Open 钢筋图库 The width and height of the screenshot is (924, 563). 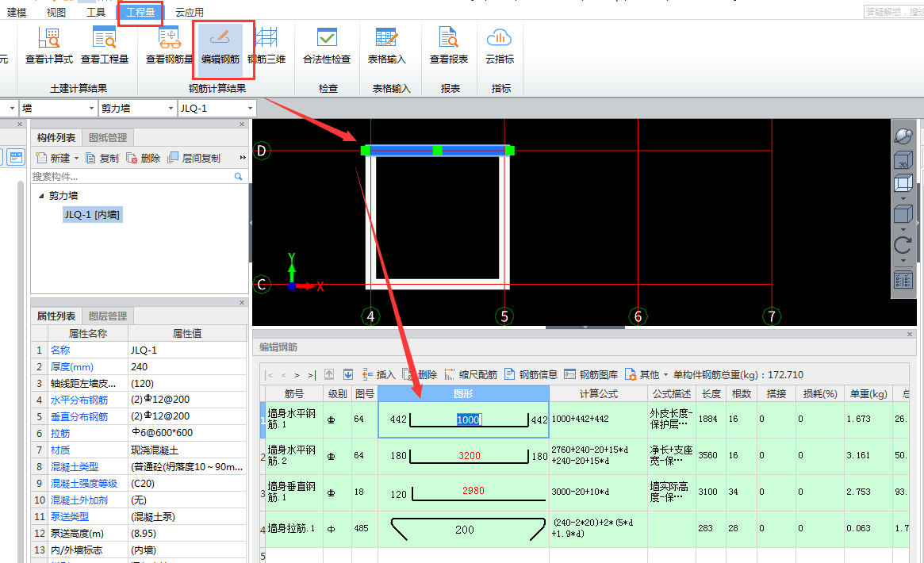click(591, 374)
